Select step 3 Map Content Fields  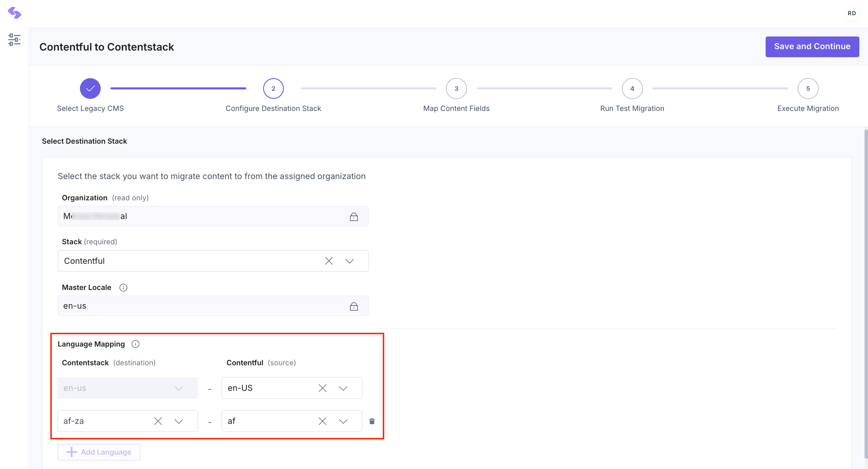[x=456, y=89]
